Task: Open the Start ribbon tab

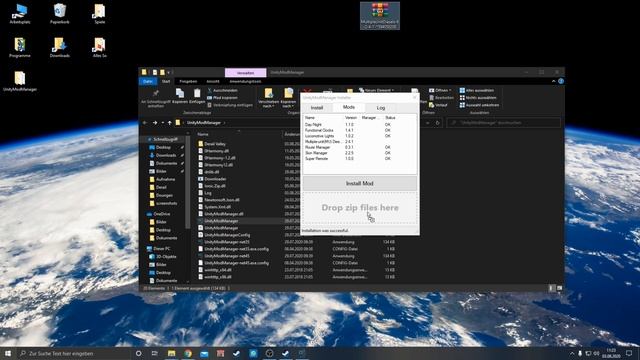Action: (166, 82)
